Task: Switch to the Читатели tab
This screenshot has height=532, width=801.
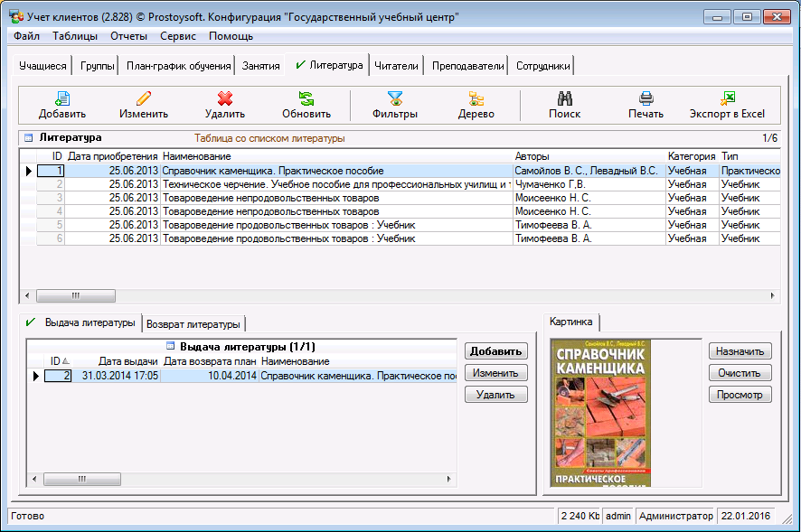Action: [397, 66]
